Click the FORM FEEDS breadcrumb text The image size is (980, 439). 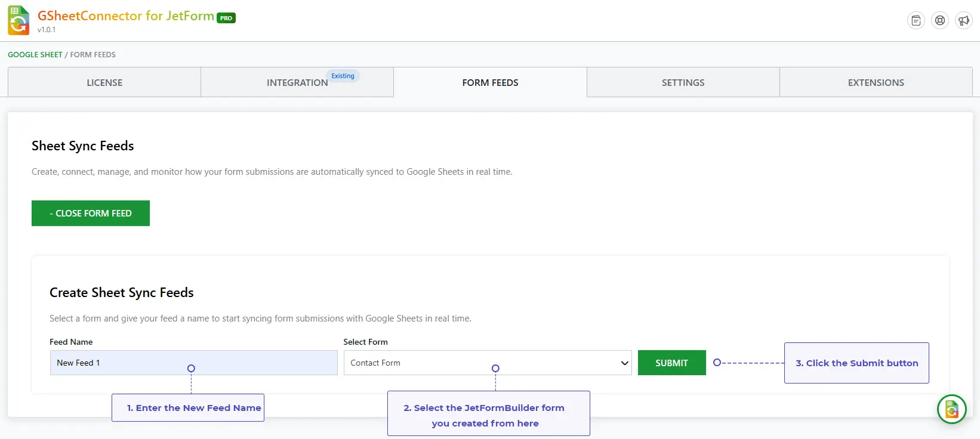coord(93,54)
